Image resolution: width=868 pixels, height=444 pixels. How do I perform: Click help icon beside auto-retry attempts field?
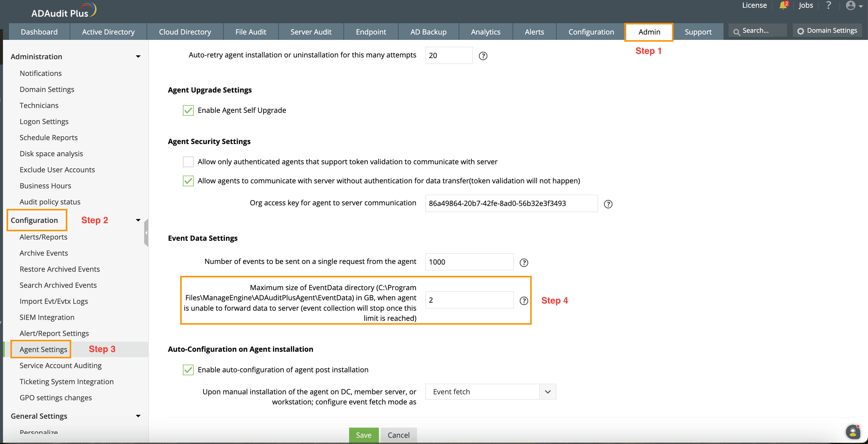483,56
